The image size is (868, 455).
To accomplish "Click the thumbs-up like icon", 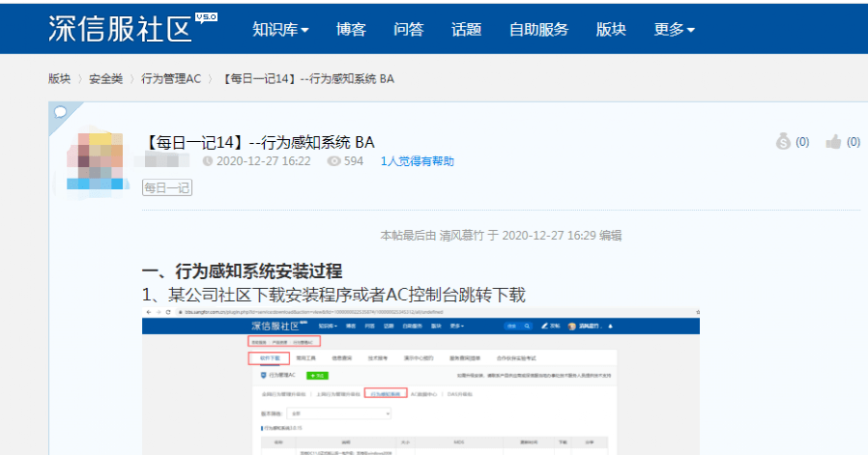I will (833, 142).
